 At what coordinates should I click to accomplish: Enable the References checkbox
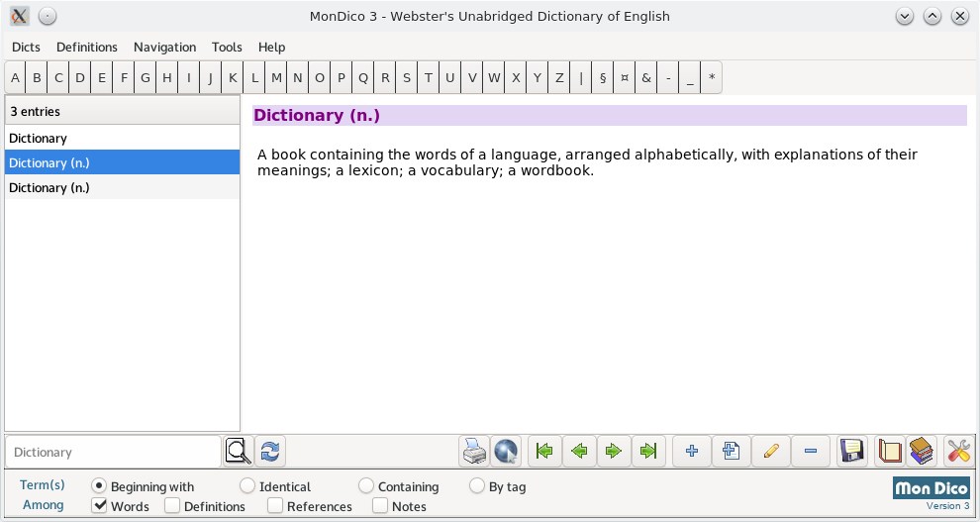click(275, 506)
